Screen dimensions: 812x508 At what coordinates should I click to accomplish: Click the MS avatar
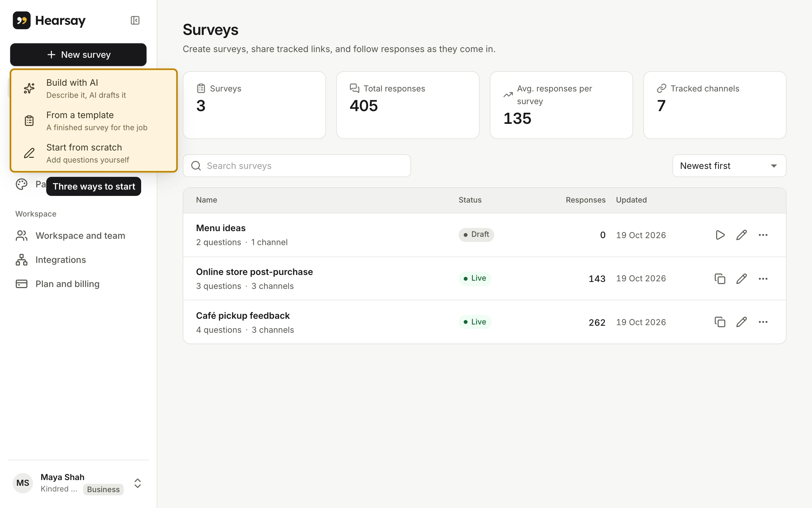click(23, 483)
